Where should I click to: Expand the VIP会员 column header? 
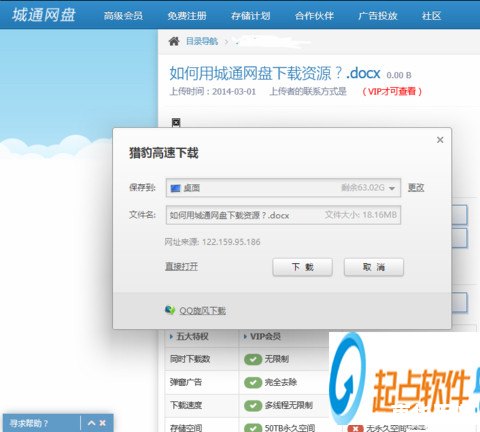262,337
